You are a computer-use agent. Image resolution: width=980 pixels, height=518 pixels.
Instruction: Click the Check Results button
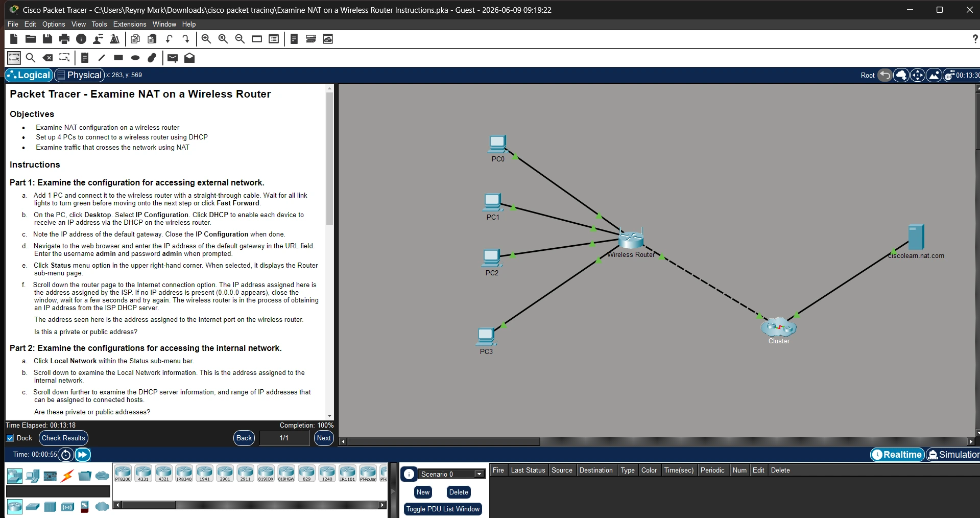pyautogui.click(x=63, y=438)
